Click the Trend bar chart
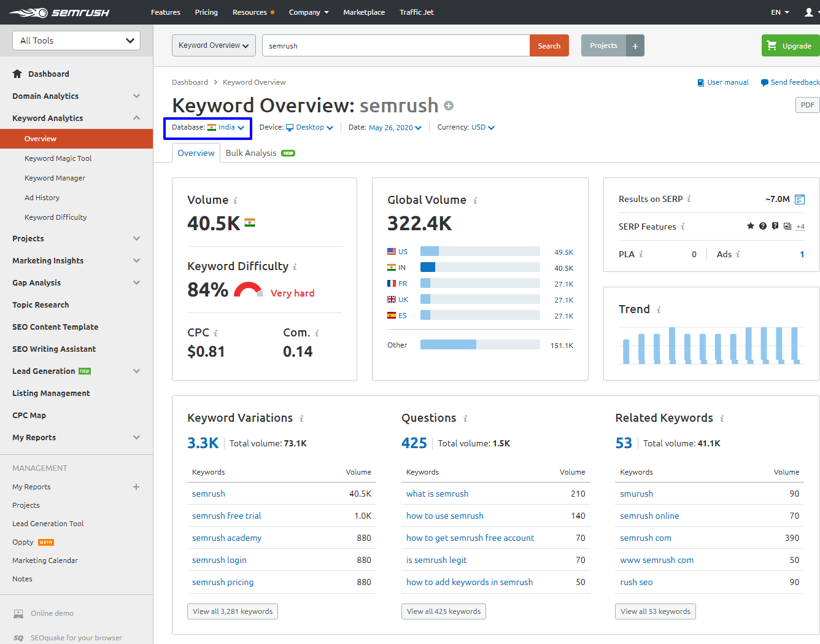820x644 pixels. coord(711,345)
